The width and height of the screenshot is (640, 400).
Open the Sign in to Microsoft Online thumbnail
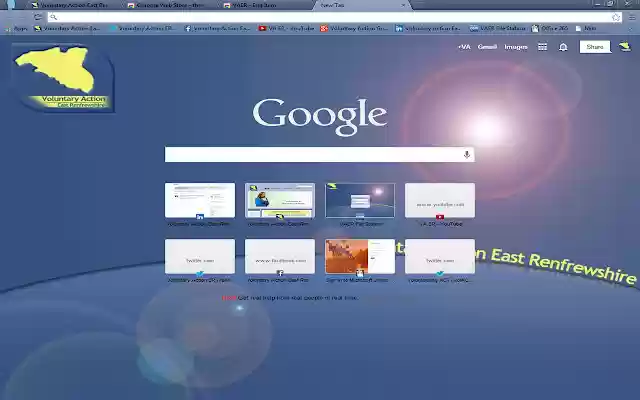(x=360, y=256)
